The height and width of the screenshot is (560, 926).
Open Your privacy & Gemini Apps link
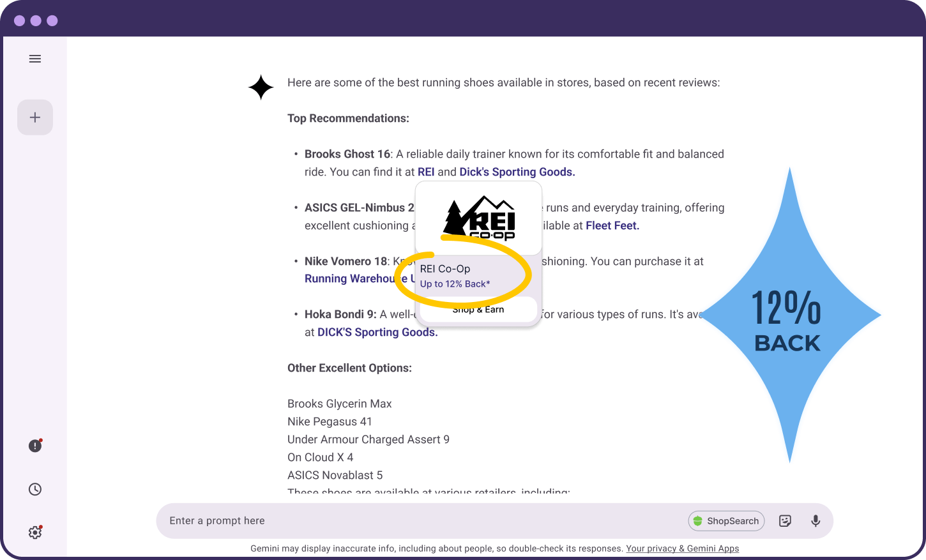[x=683, y=549]
